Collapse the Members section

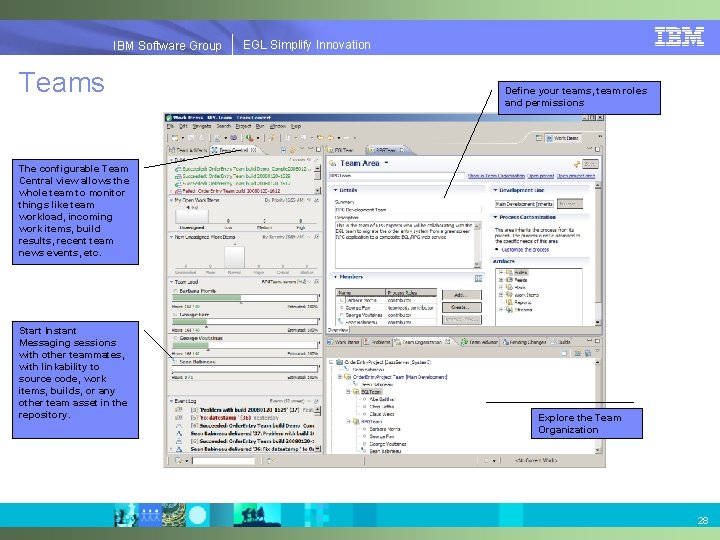point(336,277)
